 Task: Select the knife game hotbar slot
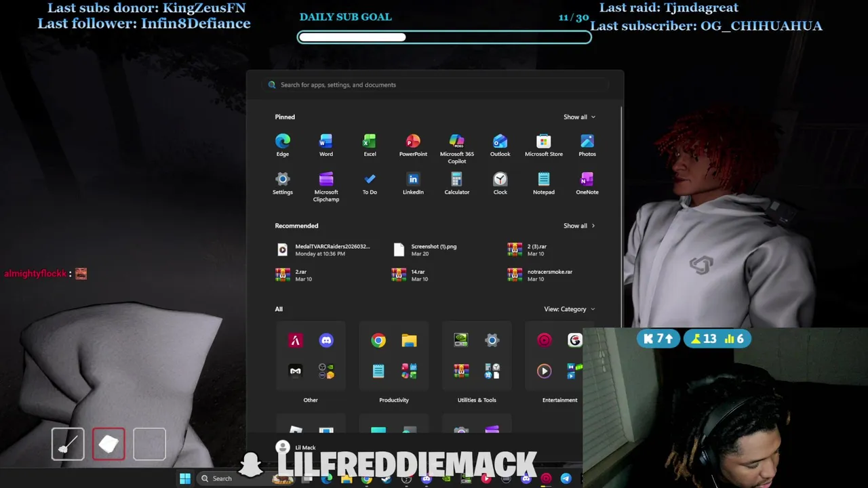pos(68,444)
